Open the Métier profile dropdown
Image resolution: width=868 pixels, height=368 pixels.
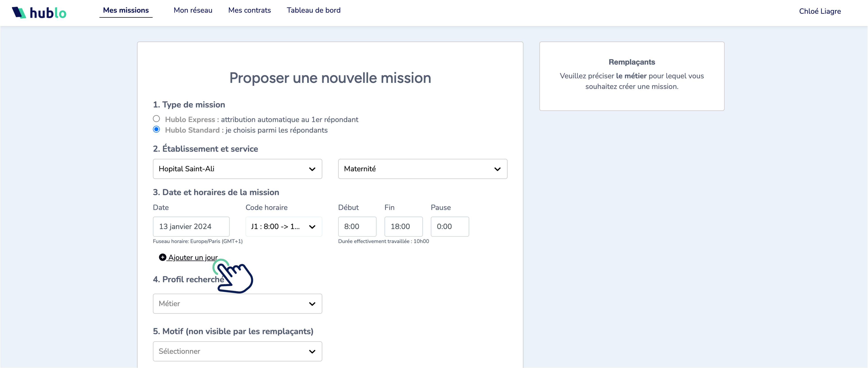[x=237, y=304]
